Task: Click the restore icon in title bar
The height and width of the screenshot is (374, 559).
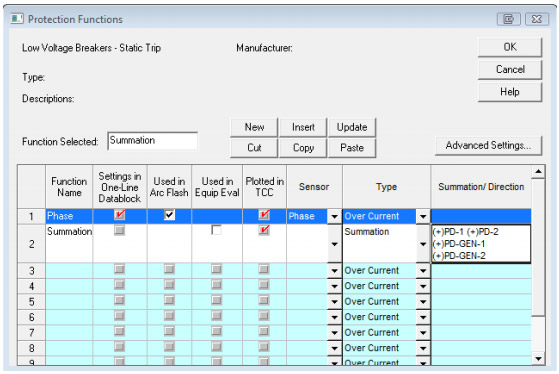Action: pos(509,19)
